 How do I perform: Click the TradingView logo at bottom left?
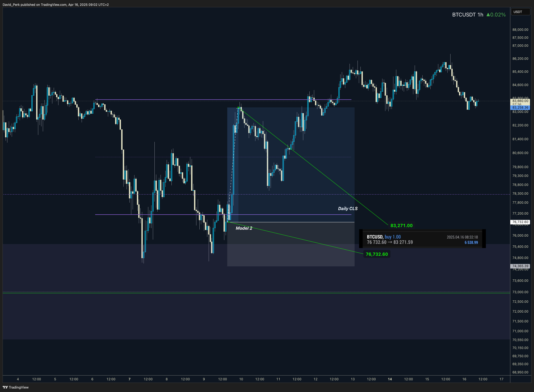[16, 387]
